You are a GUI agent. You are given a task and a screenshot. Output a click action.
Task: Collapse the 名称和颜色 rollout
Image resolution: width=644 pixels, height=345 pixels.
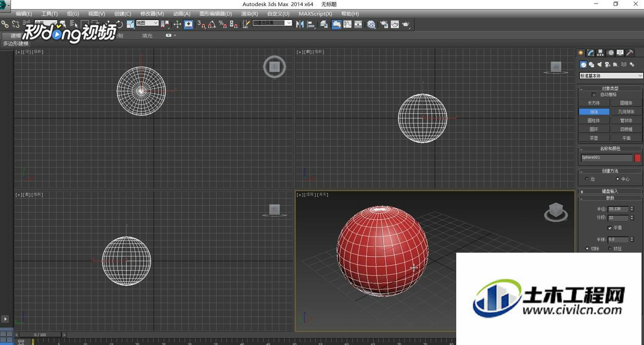pyautogui.click(x=611, y=149)
